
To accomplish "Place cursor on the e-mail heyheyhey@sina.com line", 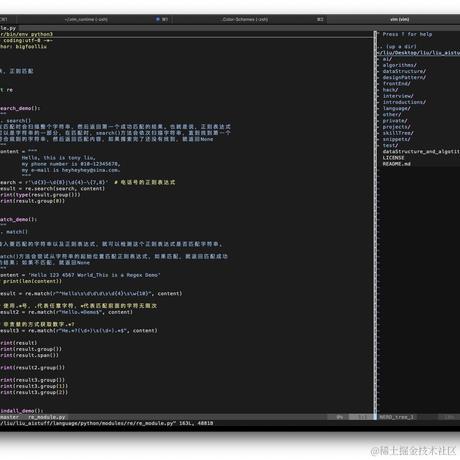I will pos(71,170).
